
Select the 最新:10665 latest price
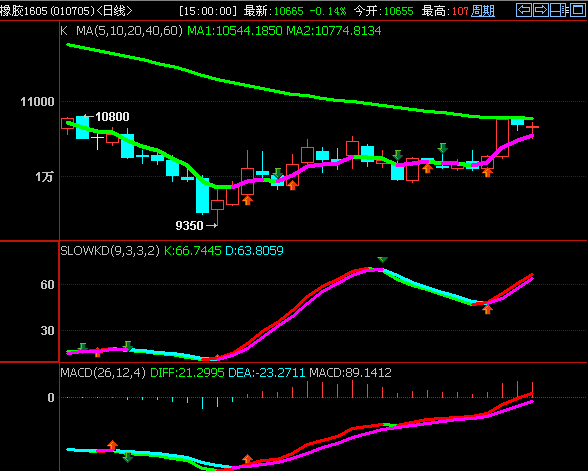tap(273, 11)
